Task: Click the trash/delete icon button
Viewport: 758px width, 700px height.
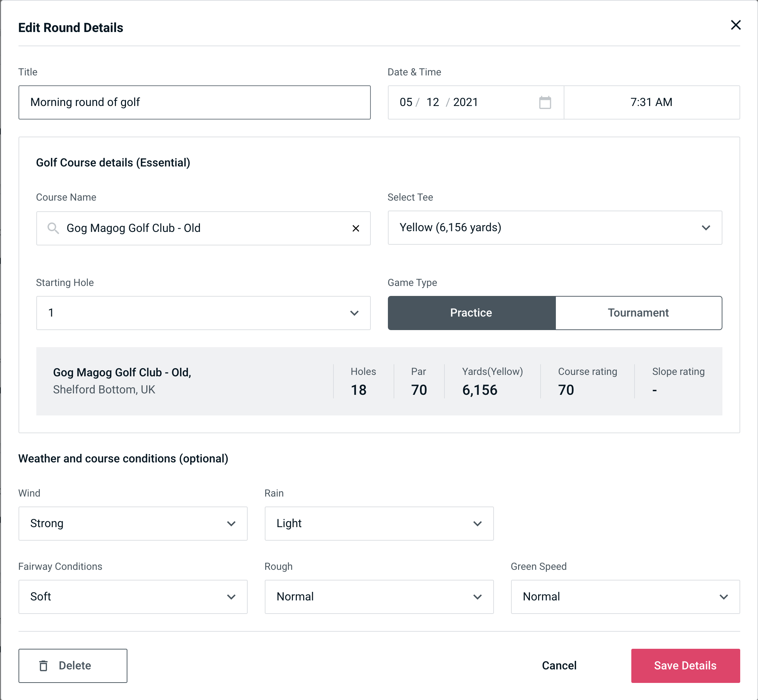Action: coord(44,665)
